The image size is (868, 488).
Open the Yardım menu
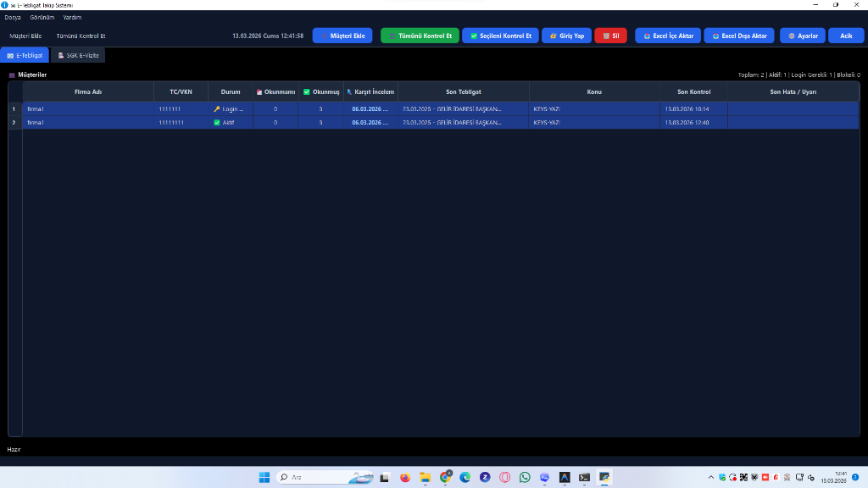click(x=72, y=17)
